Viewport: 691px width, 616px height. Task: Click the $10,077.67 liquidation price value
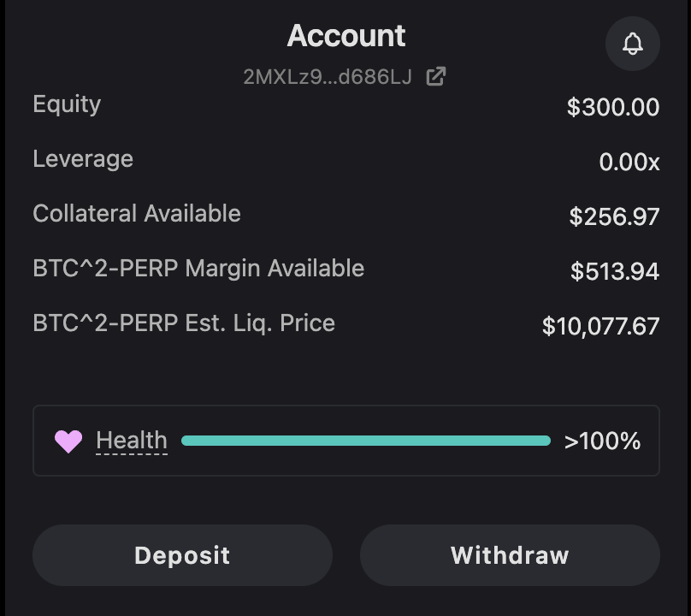(x=600, y=326)
